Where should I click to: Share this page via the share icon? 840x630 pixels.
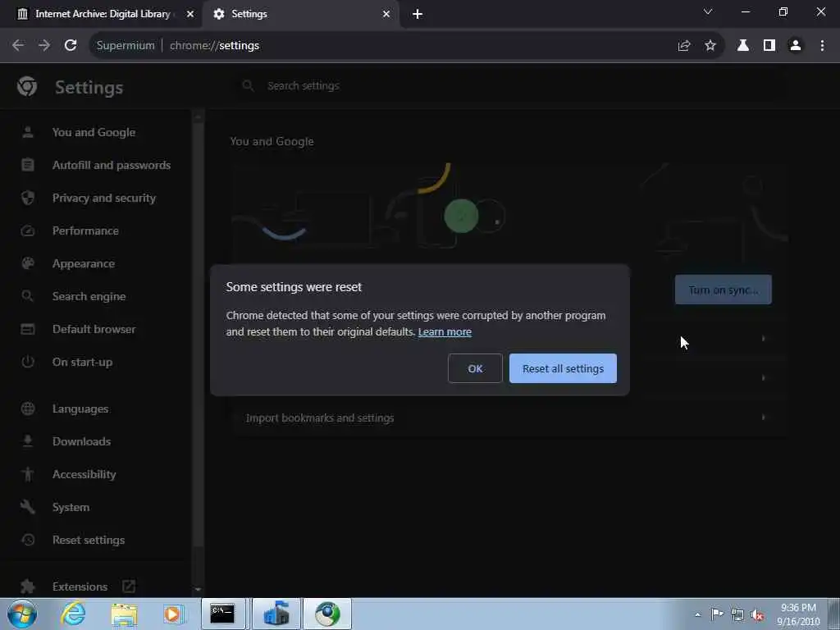[x=684, y=46]
